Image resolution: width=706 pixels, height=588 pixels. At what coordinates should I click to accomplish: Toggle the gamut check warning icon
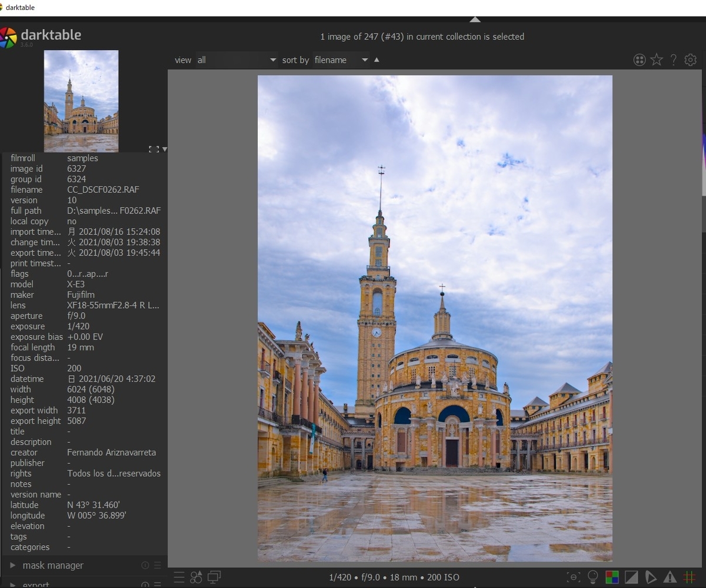[x=670, y=577]
